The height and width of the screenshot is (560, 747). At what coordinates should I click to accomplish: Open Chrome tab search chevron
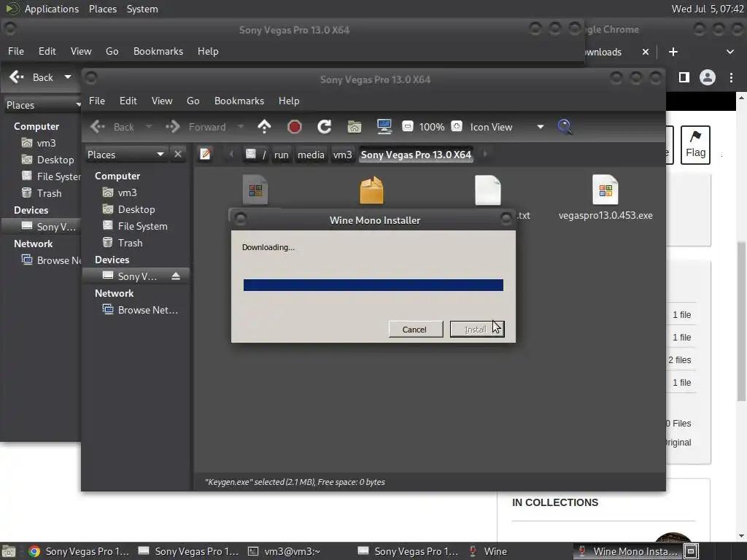click(729, 52)
